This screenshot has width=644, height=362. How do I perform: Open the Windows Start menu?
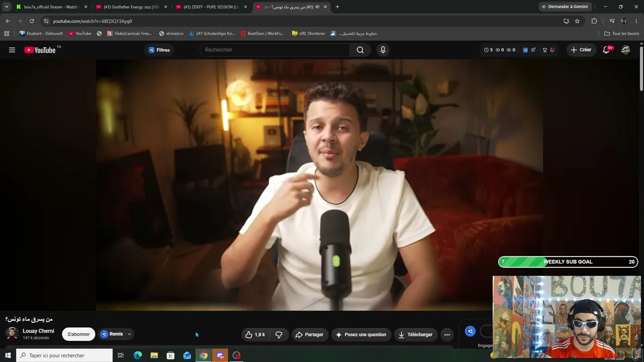pos(8,355)
